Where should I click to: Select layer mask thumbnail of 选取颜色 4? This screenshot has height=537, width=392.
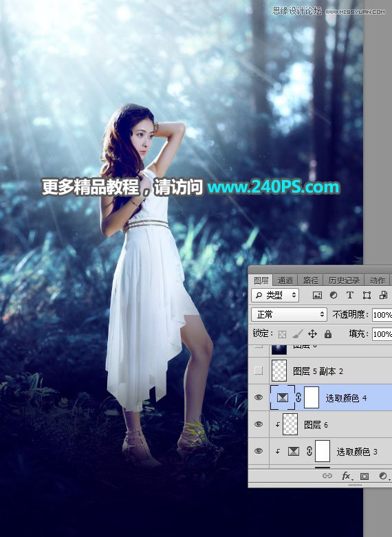coord(312,397)
